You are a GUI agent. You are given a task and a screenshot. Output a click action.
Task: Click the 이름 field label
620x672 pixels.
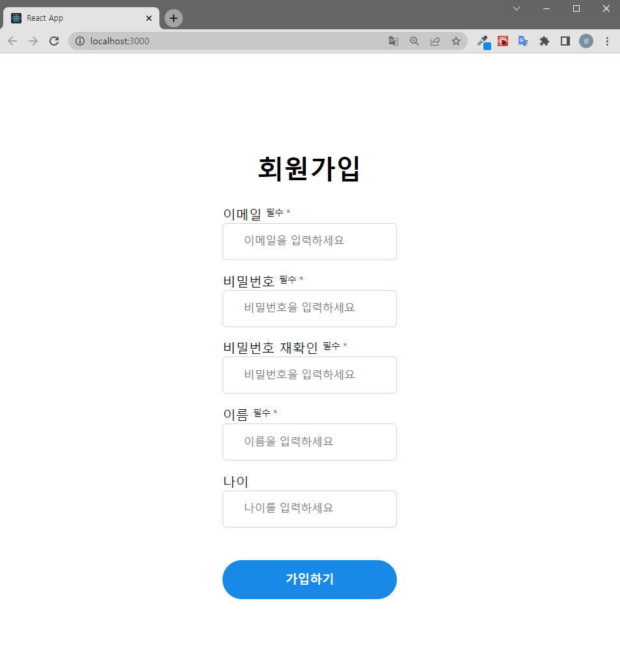[x=236, y=414]
